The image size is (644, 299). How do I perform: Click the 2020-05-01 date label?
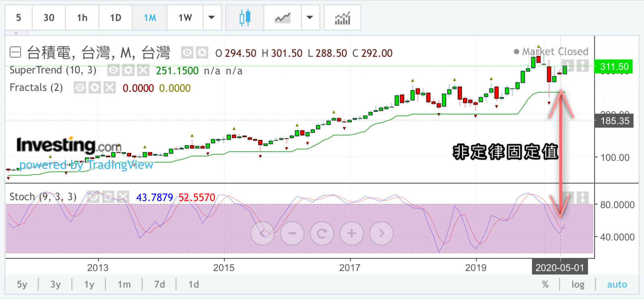(x=559, y=268)
